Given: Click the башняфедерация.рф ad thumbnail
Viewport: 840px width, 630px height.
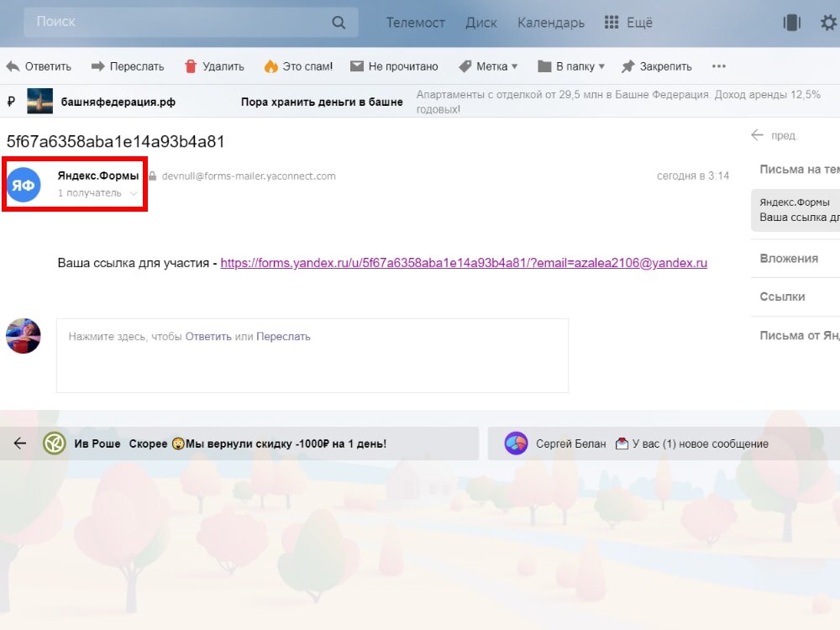Looking at the screenshot, I should [x=39, y=102].
